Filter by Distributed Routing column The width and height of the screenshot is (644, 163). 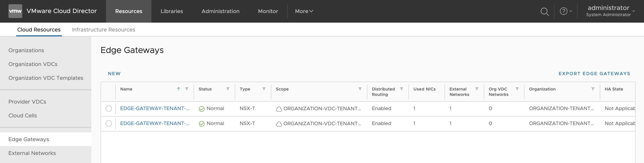pyautogui.click(x=401, y=89)
